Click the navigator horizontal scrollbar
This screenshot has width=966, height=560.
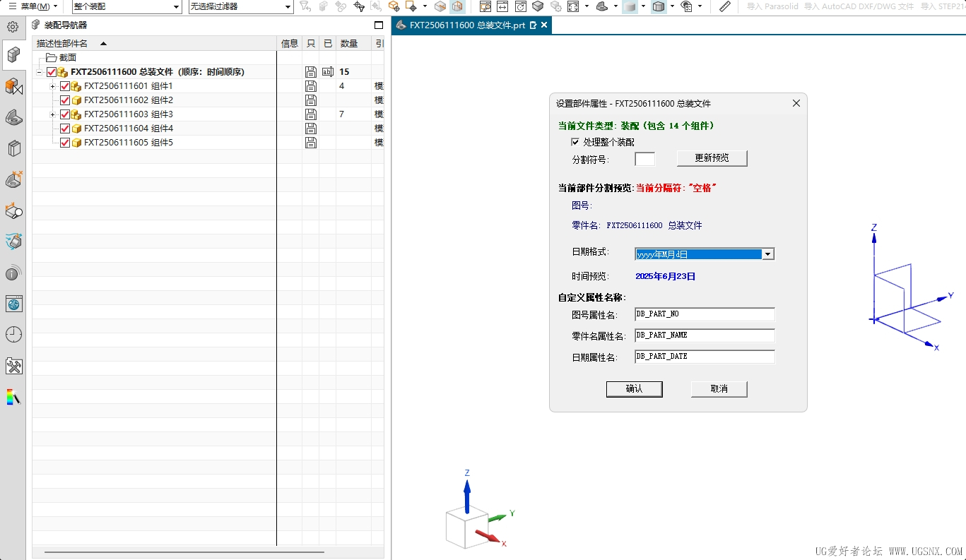point(184,552)
